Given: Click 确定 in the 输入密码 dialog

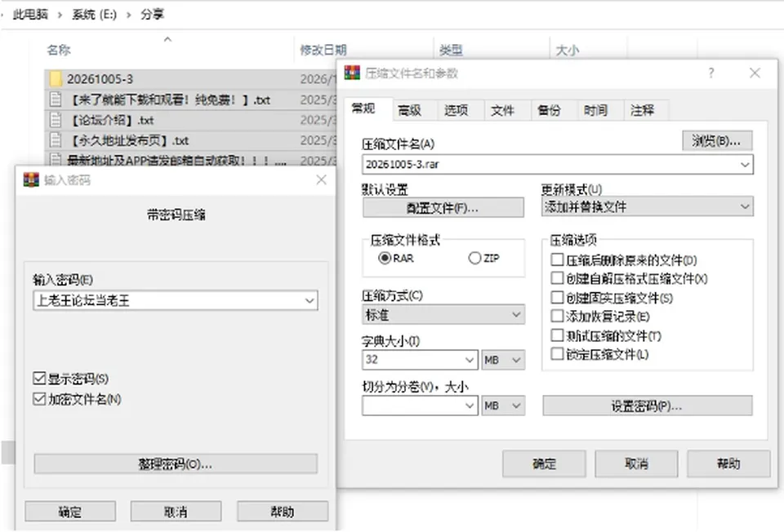Looking at the screenshot, I should [x=70, y=511].
